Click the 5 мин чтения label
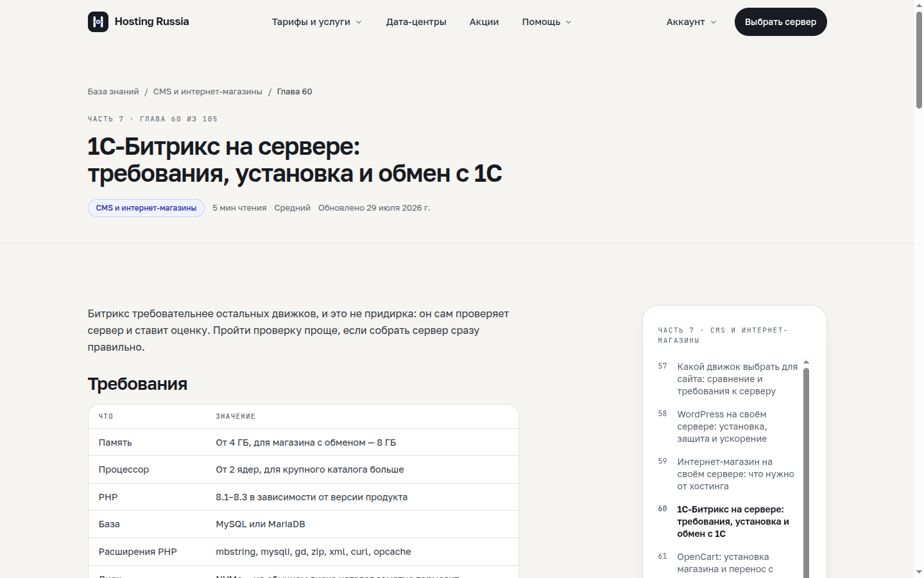This screenshot has width=924, height=578. click(239, 208)
